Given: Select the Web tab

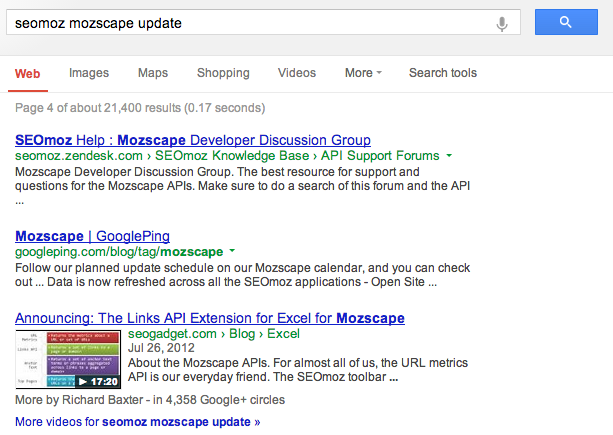Looking at the screenshot, I should [27, 73].
